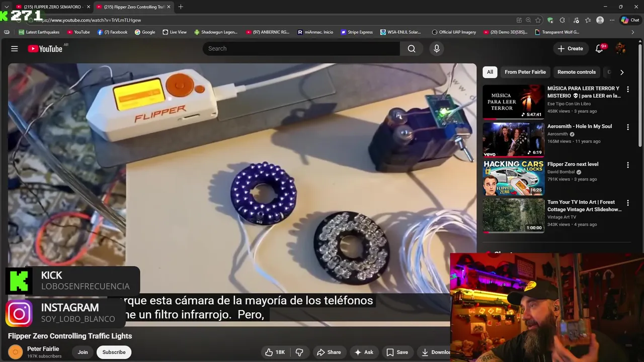Screen dimensions: 644x362
Task: Select the All filter chip
Action: coord(490,72)
